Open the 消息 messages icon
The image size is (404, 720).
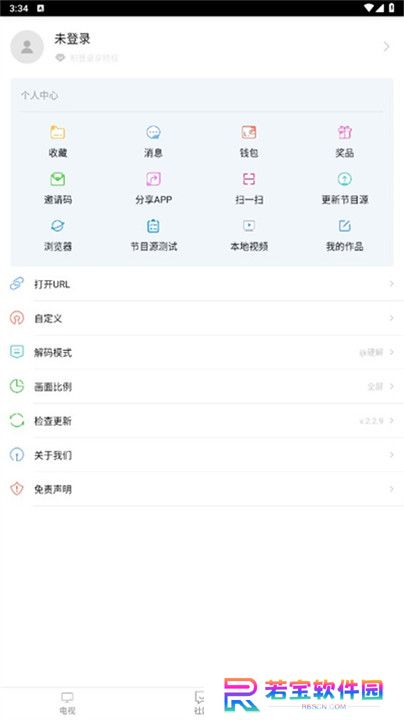pyautogui.click(x=153, y=133)
